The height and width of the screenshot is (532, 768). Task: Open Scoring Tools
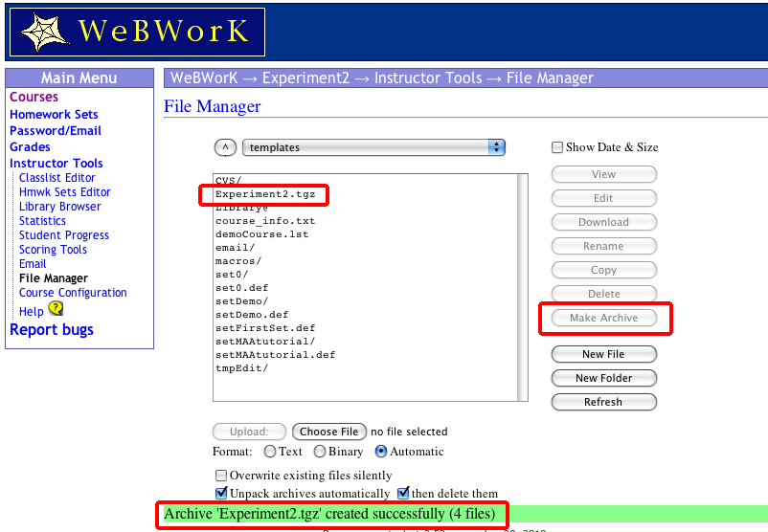pyautogui.click(x=53, y=250)
